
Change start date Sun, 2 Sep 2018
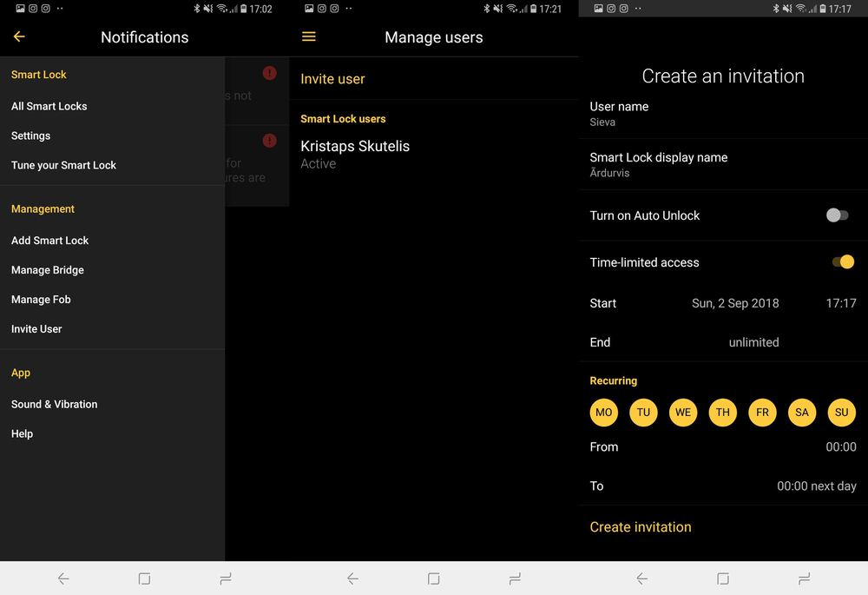click(735, 303)
